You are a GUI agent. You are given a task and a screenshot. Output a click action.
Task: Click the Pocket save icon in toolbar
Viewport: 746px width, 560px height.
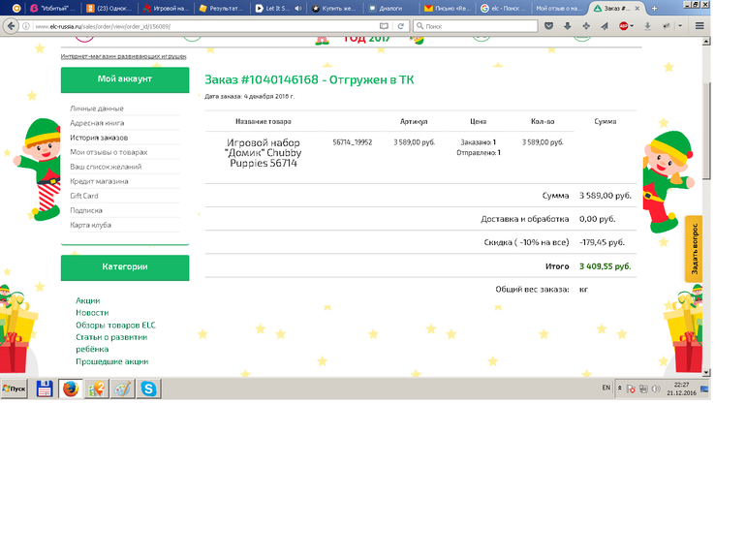pos(549,26)
